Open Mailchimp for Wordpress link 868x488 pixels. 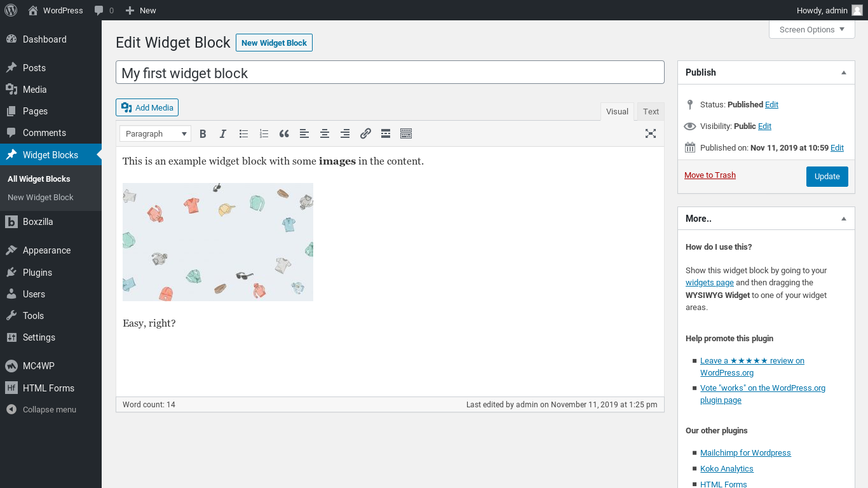tap(745, 453)
